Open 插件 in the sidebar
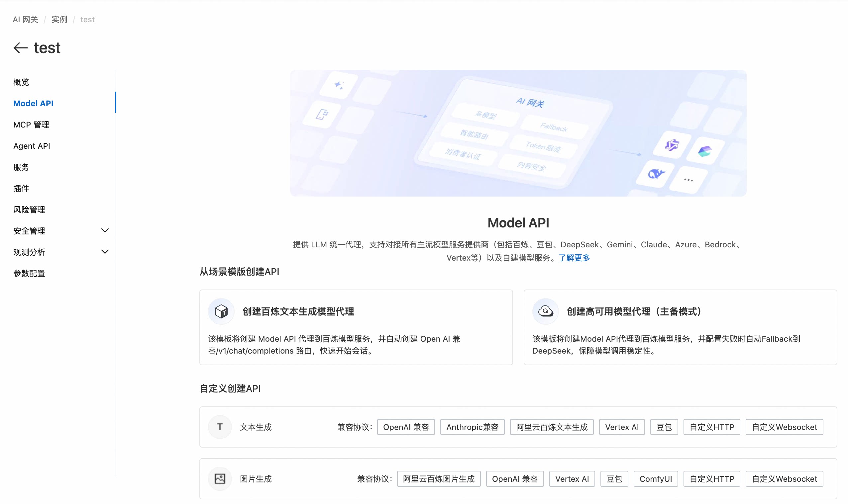848x504 pixels. tap(21, 188)
